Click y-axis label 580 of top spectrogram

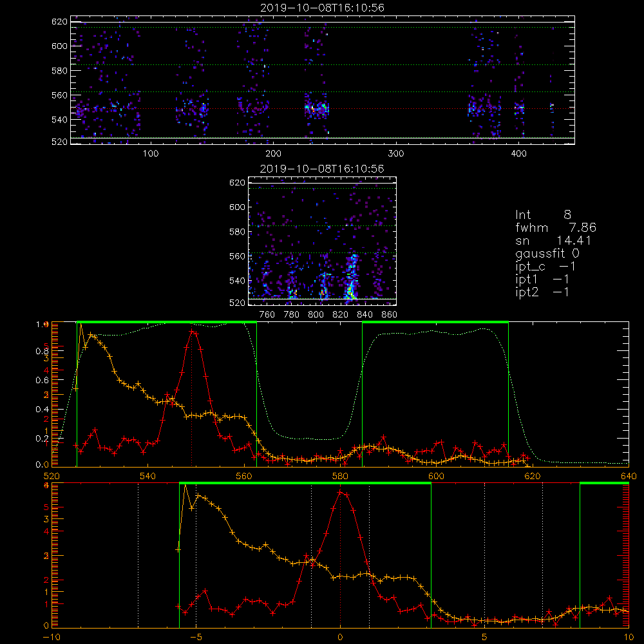[x=59, y=71]
